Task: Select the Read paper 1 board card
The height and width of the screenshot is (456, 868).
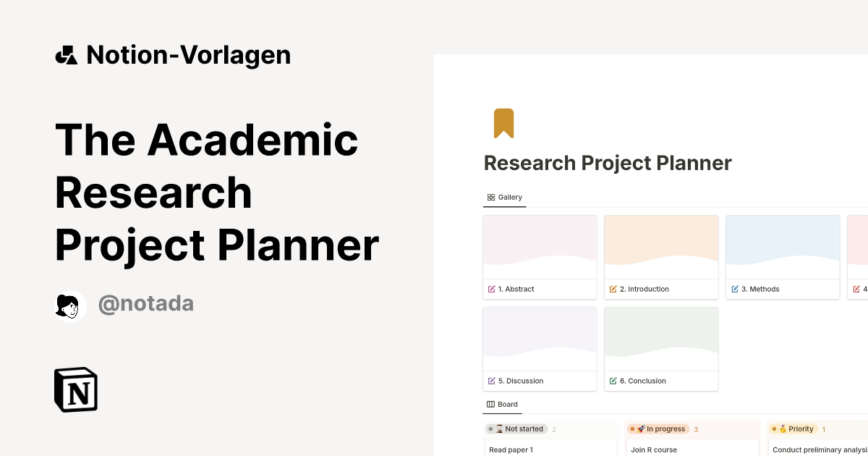Action: pyautogui.click(x=550, y=449)
